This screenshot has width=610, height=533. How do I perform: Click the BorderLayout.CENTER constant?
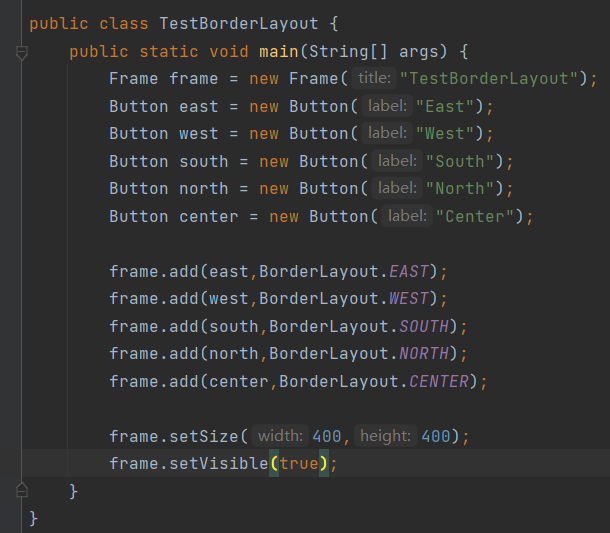click(x=439, y=381)
